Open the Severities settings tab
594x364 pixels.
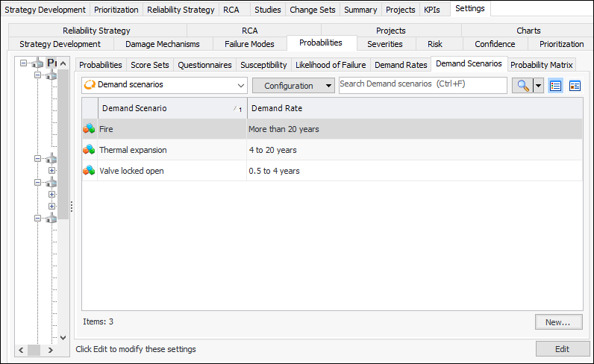tap(384, 44)
